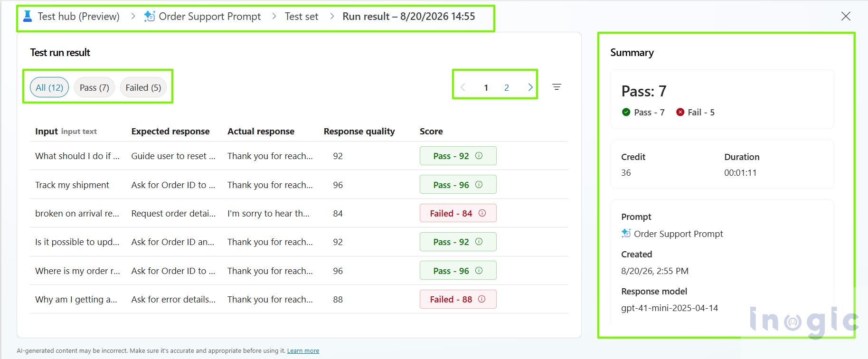This screenshot has width=868, height=359.
Task: Select the Failed (5) filter
Action: pos(143,87)
